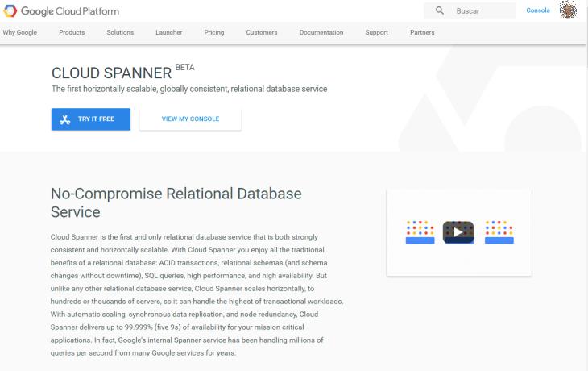The height and width of the screenshot is (371, 588).
Task: Open the Consola link
Action: click(x=538, y=10)
